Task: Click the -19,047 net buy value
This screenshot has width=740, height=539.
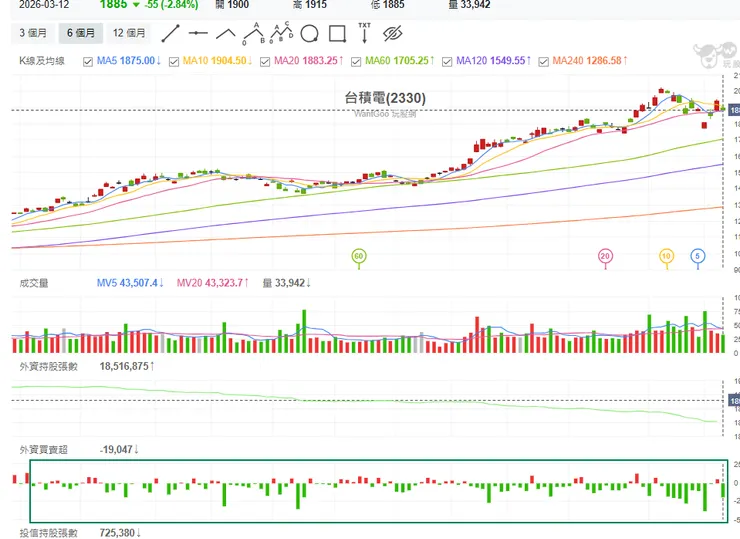Action: tap(119, 449)
